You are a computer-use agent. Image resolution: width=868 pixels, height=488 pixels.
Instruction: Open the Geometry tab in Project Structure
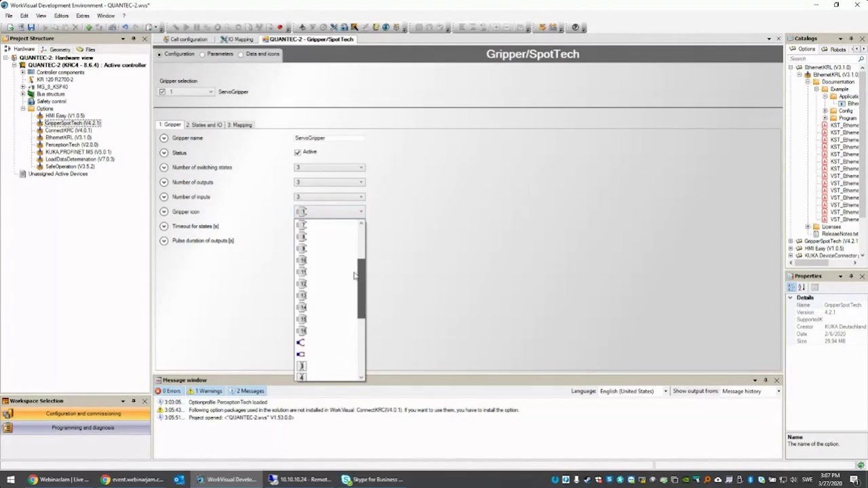(56, 49)
